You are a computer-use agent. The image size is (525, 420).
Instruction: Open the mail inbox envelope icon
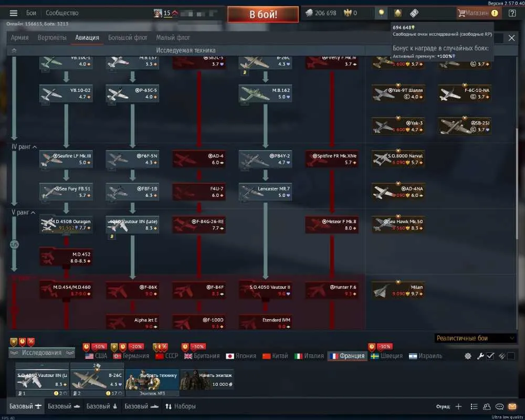512,406
